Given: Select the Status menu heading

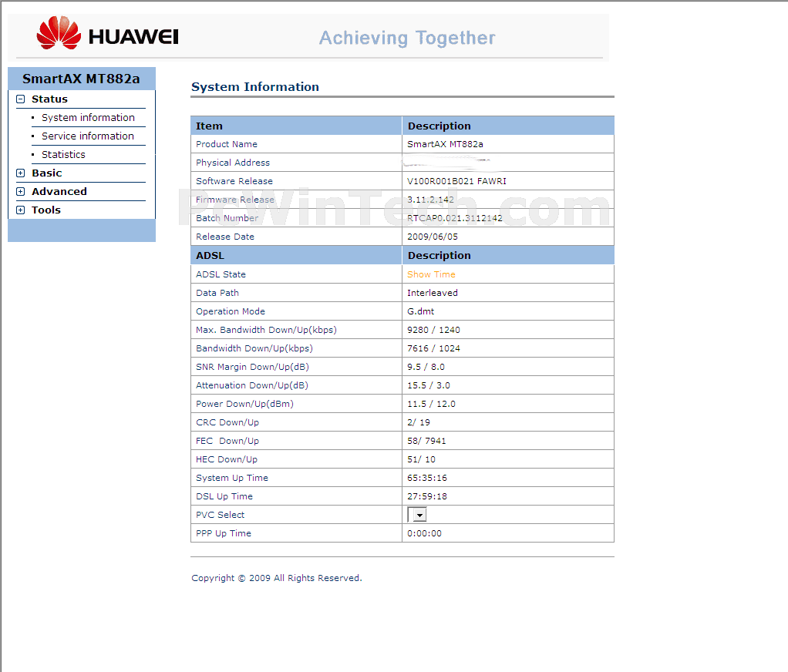Looking at the screenshot, I should (x=49, y=99).
